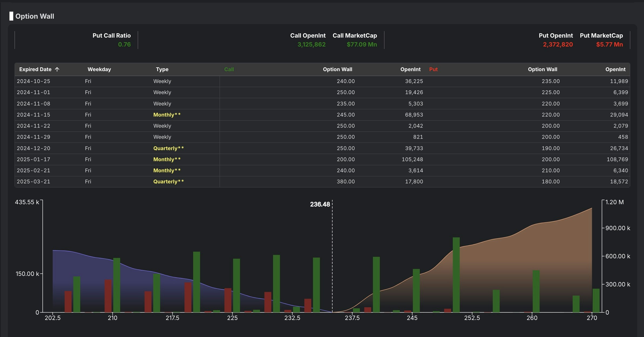The image size is (644, 337).
Task: Click the Call OpenInt value 3,125,862
Action: click(311, 44)
